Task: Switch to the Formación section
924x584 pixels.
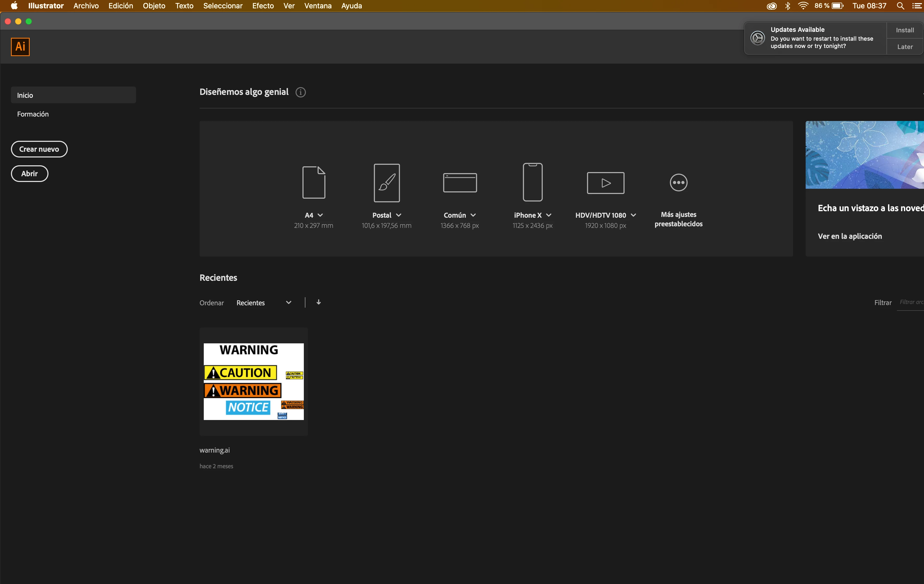Action: [x=33, y=114]
